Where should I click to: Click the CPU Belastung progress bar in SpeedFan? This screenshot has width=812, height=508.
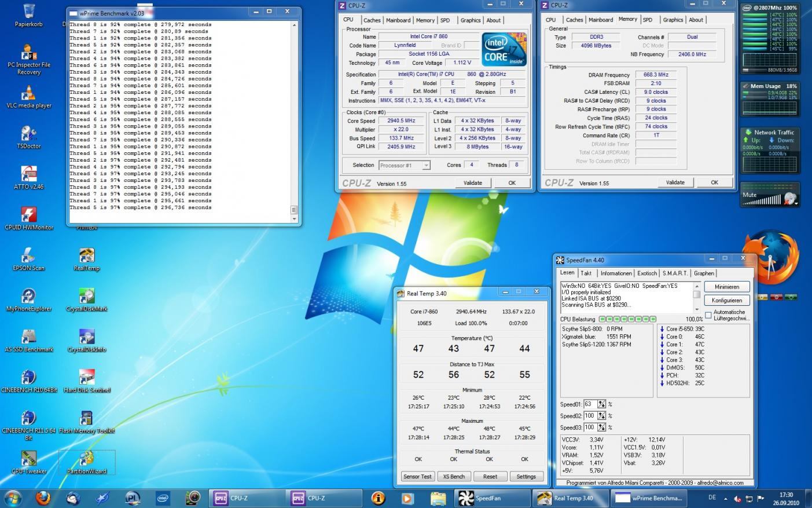[627, 319]
